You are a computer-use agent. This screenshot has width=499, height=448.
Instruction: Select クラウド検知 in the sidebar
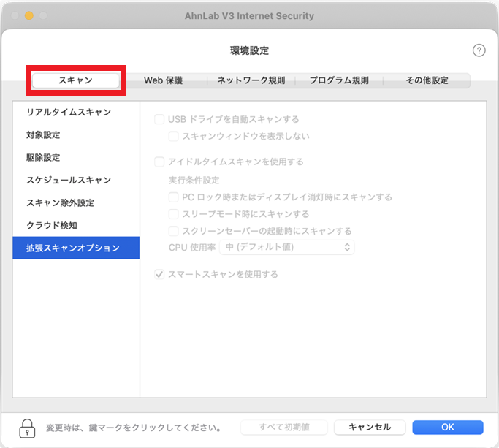pos(76,225)
